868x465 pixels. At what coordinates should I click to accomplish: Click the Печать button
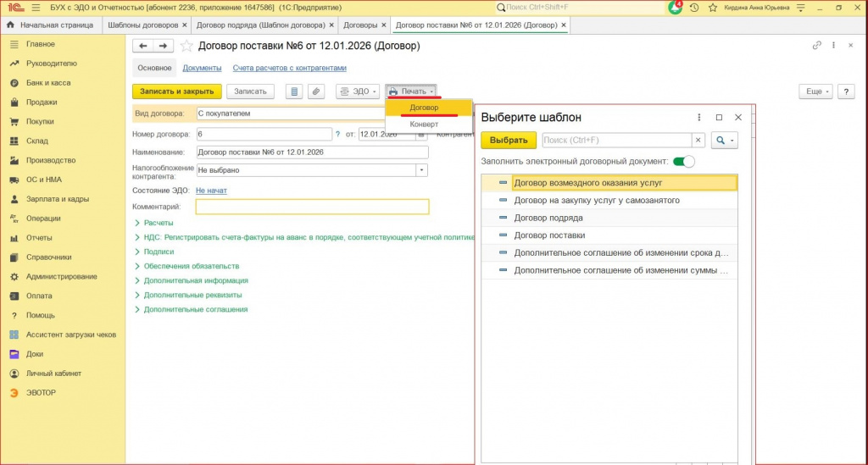click(x=411, y=91)
